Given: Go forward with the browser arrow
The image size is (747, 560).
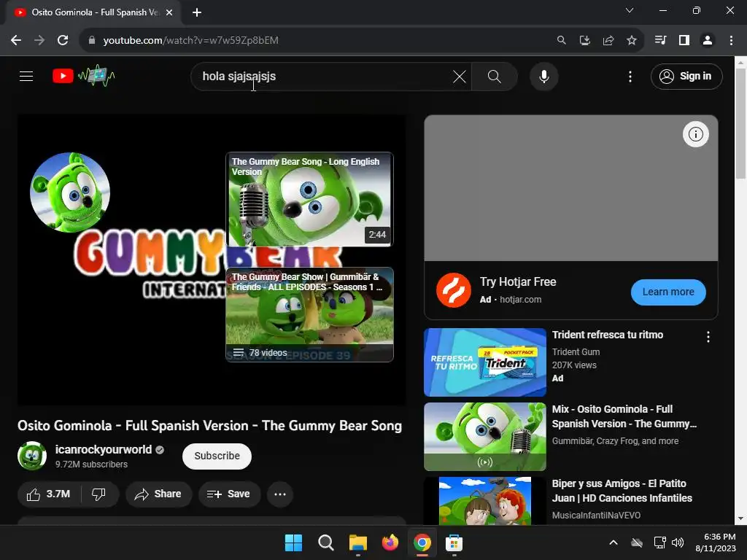Looking at the screenshot, I should pyautogui.click(x=39, y=41).
